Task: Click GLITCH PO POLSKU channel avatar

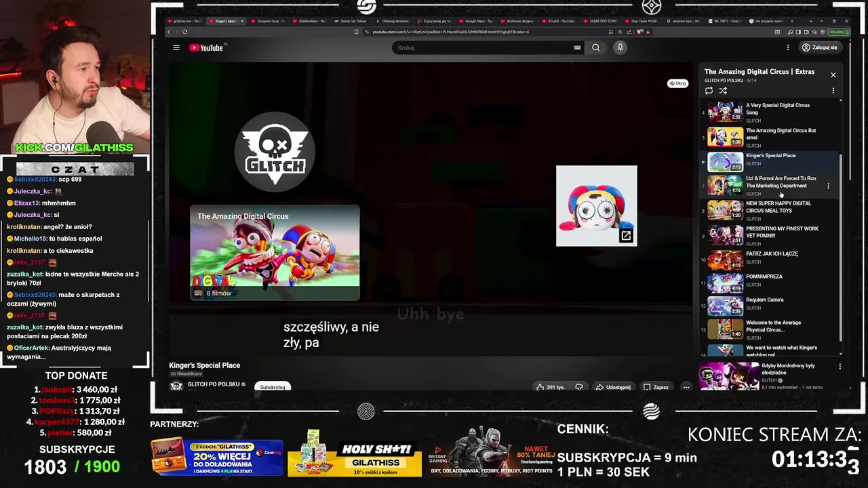Action: [176, 386]
